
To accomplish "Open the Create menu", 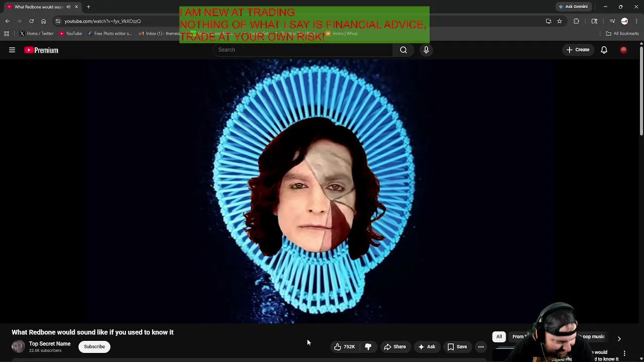I will [578, 50].
